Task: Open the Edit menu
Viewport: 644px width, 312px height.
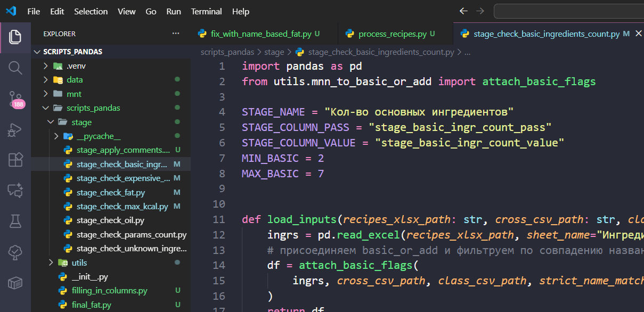Action: (x=57, y=11)
